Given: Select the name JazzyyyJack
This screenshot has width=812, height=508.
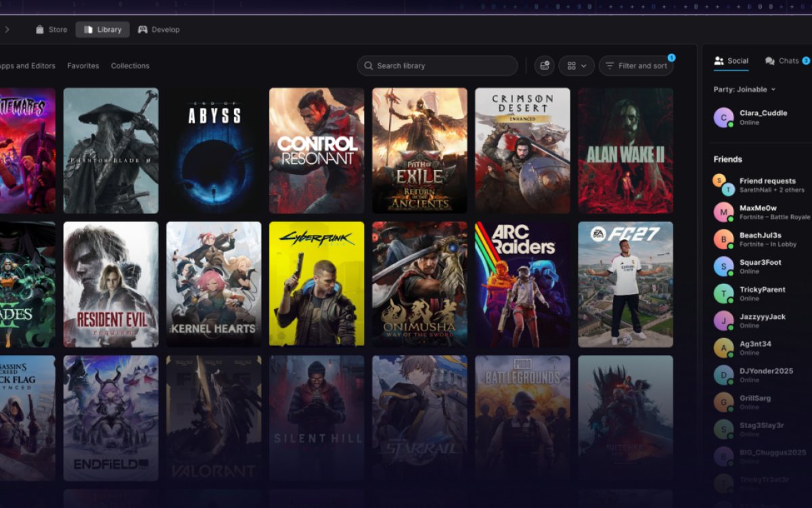Looking at the screenshot, I should pyautogui.click(x=763, y=316).
